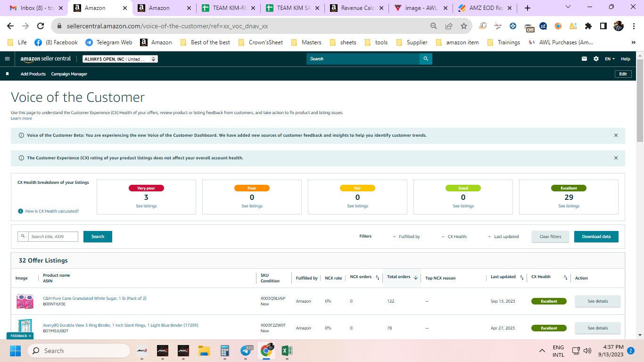Viewport: 644px width, 362px height.
Task: Open the EN language dropdown
Action: (610, 59)
